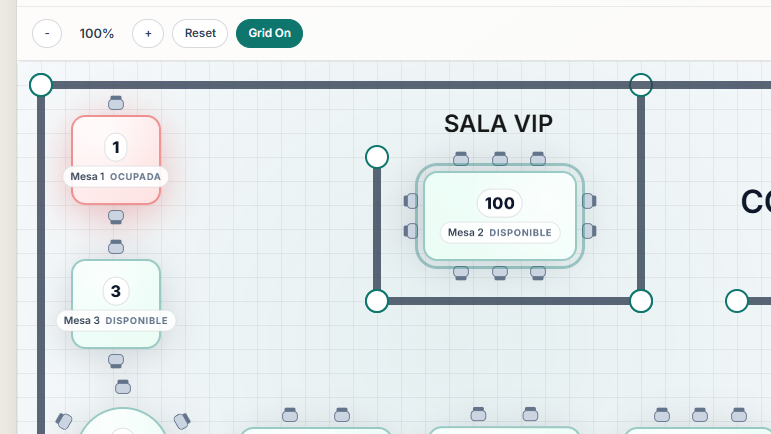Select the SALA VIP top-left wall handle
Screen dimensions: 771x434
tap(377, 157)
